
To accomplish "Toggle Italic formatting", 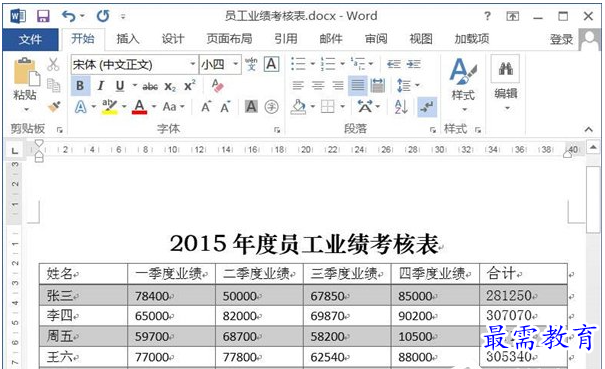I will [x=101, y=86].
